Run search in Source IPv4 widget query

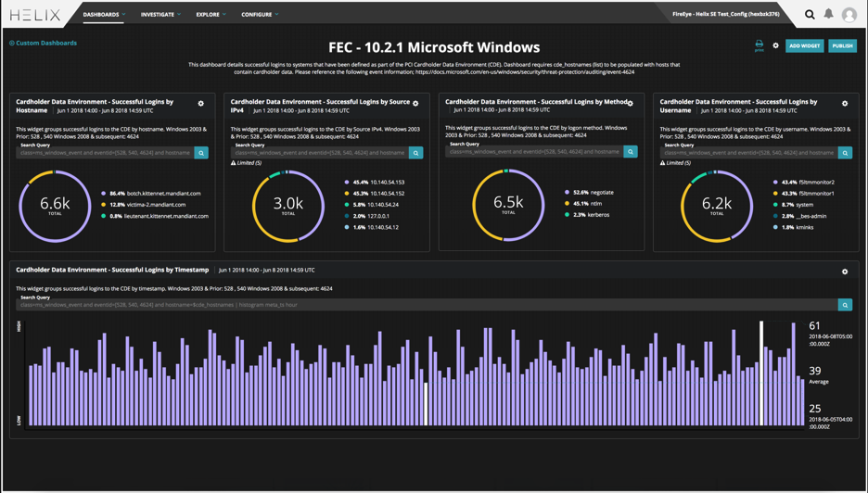tap(415, 153)
